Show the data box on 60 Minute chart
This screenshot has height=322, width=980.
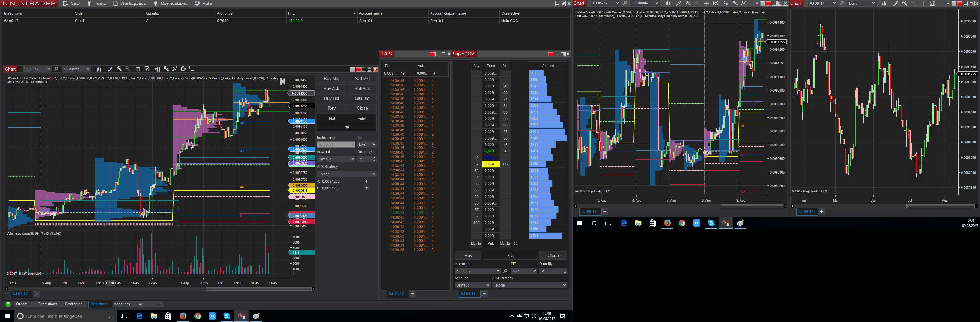pyautogui.click(x=715, y=3)
